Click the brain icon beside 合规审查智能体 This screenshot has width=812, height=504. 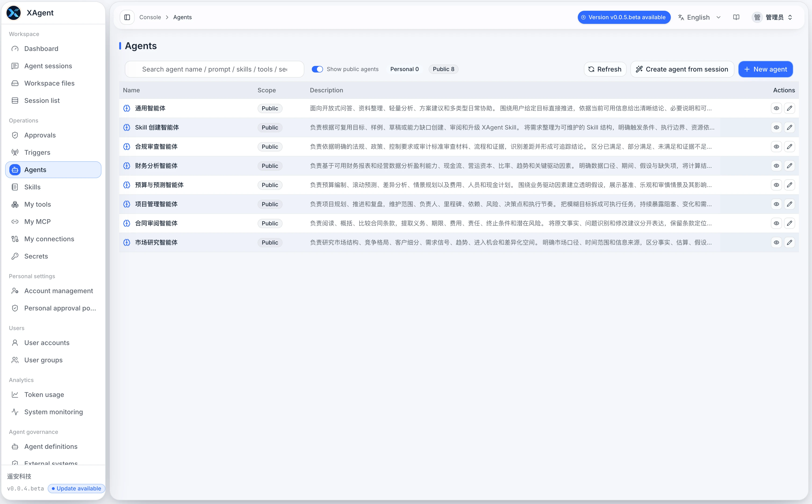(127, 147)
